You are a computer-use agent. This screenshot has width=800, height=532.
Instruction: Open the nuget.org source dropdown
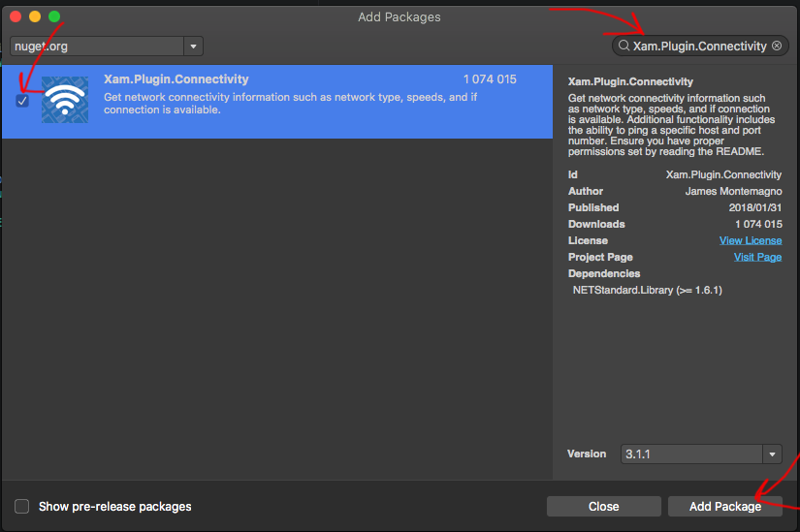click(97, 46)
